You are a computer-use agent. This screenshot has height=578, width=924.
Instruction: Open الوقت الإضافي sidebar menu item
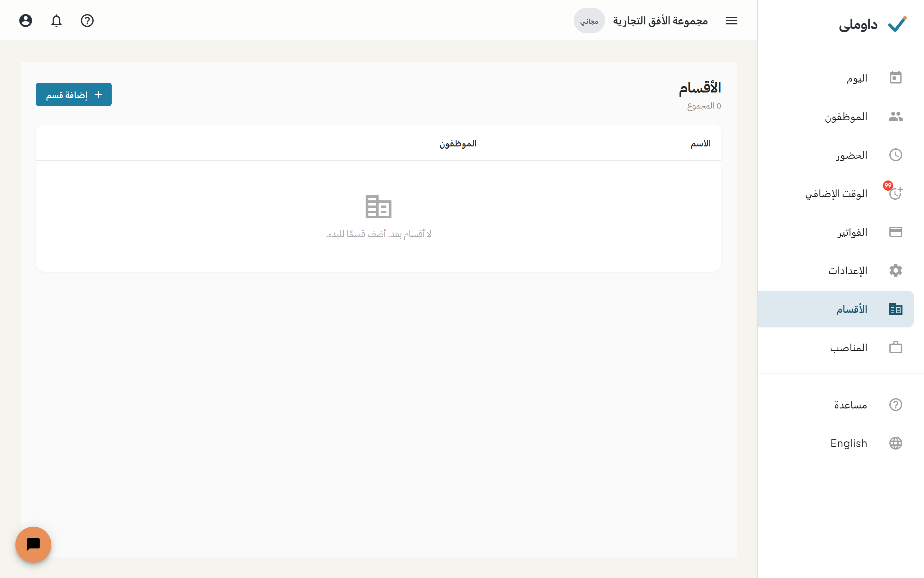click(835, 193)
